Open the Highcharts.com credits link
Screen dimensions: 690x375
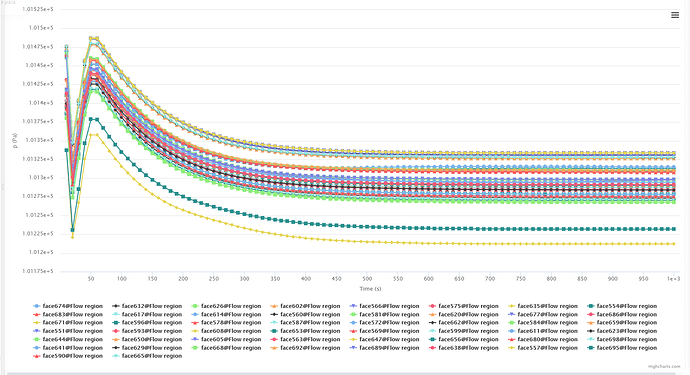[664, 366]
